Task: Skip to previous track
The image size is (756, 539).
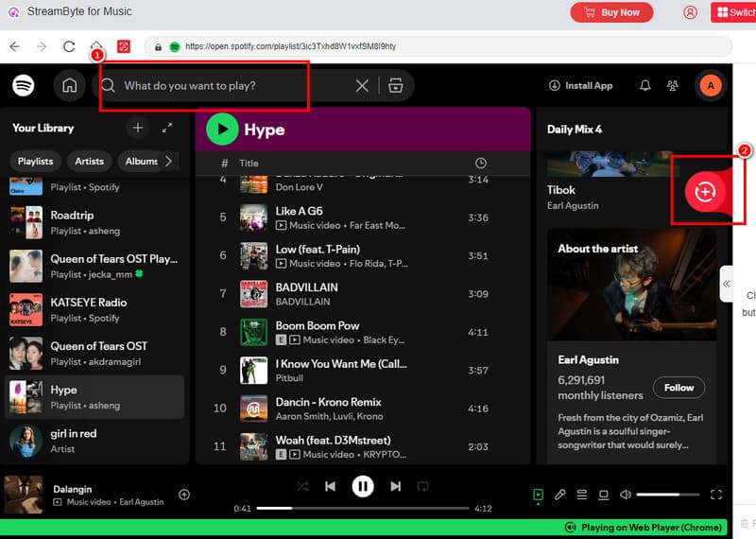Action: coord(330,486)
